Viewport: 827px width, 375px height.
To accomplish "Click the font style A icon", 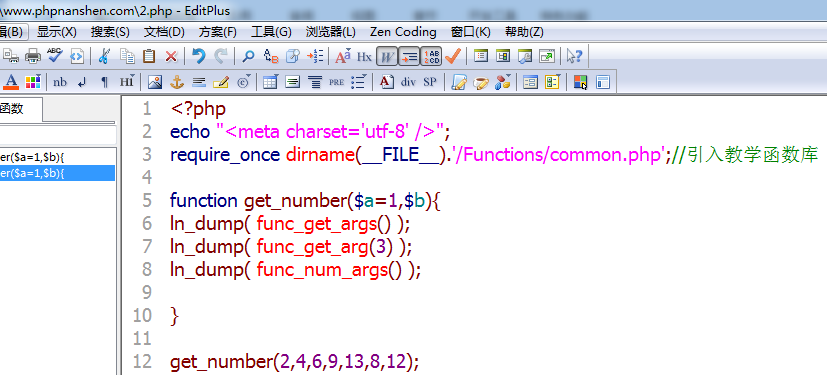I will point(387,82).
